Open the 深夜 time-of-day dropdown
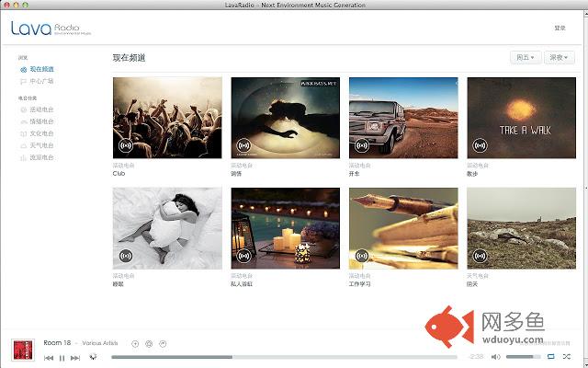The image size is (588, 368). click(x=560, y=57)
